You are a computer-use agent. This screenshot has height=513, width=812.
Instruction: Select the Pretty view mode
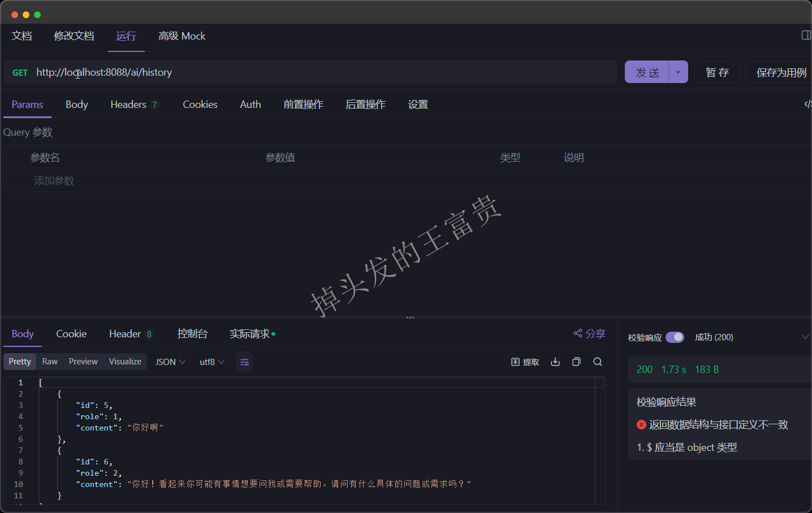pyautogui.click(x=20, y=362)
